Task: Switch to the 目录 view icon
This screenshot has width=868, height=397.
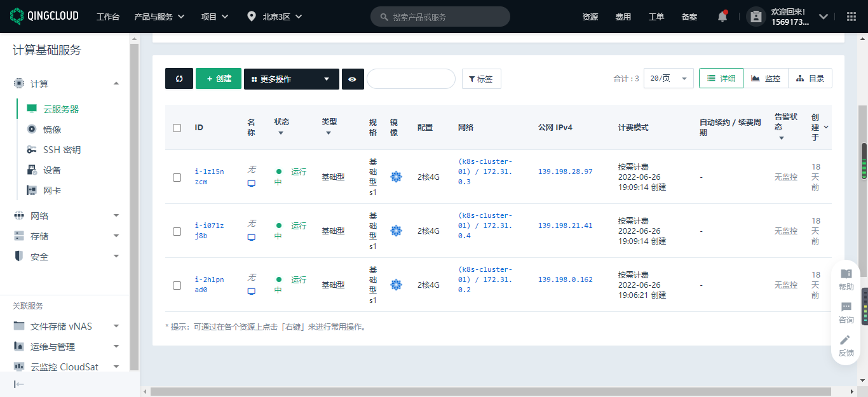Action: [x=810, y=78]
